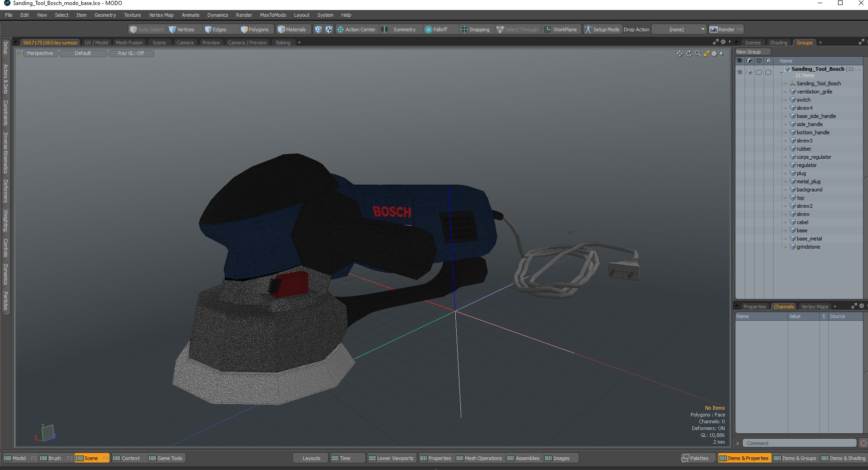Viewport: 868px width, 470px height.
Task: Switch to the UV / Model tab
Action: coord(96,43)
